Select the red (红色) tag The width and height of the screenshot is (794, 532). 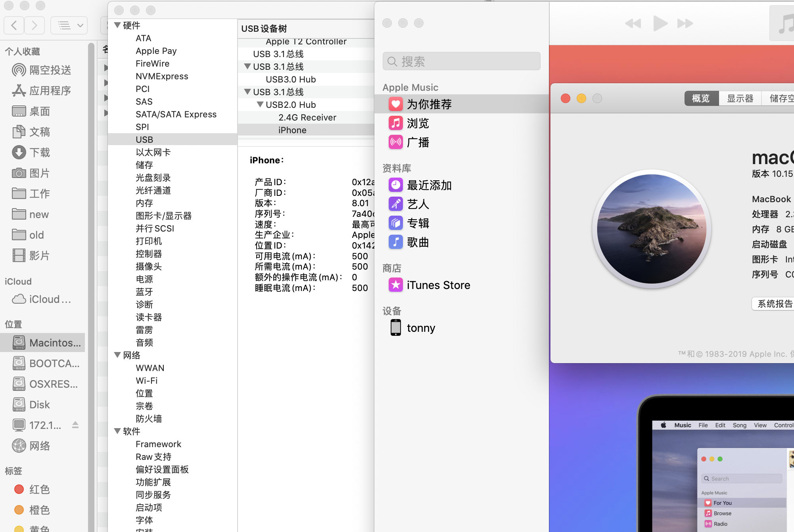coord(39,489)
